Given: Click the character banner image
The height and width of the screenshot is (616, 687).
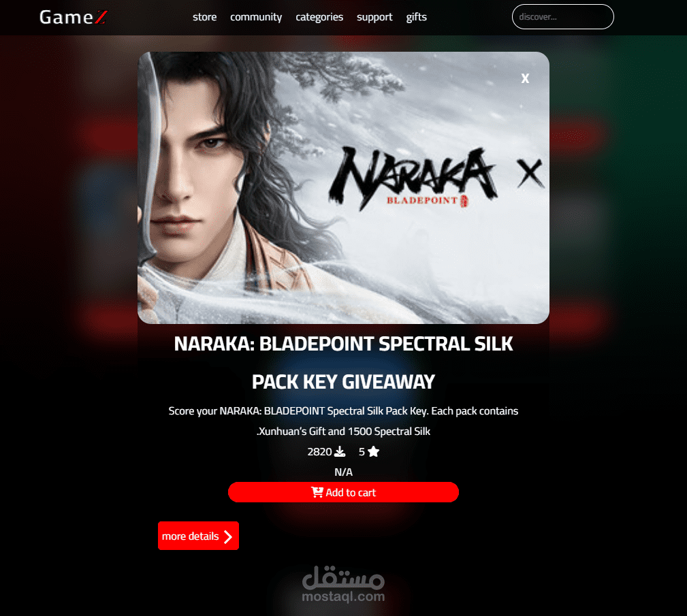Looking at the screenshot, I should point(343,188).
